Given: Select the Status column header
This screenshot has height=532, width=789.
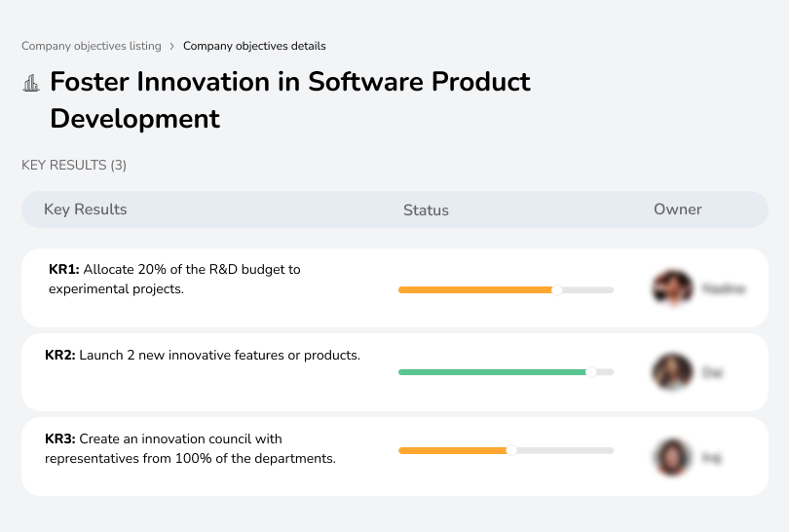Looking at the screenshot, I should 426,209.
